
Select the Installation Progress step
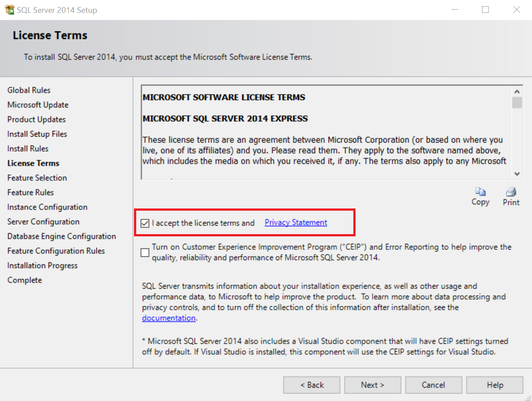42,266
